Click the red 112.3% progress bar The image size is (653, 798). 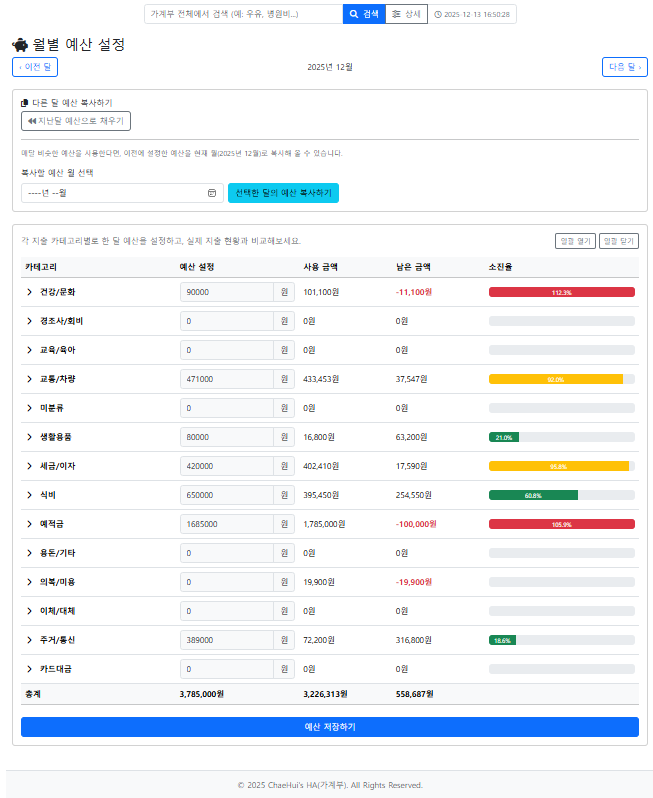(x=561, y=292)
